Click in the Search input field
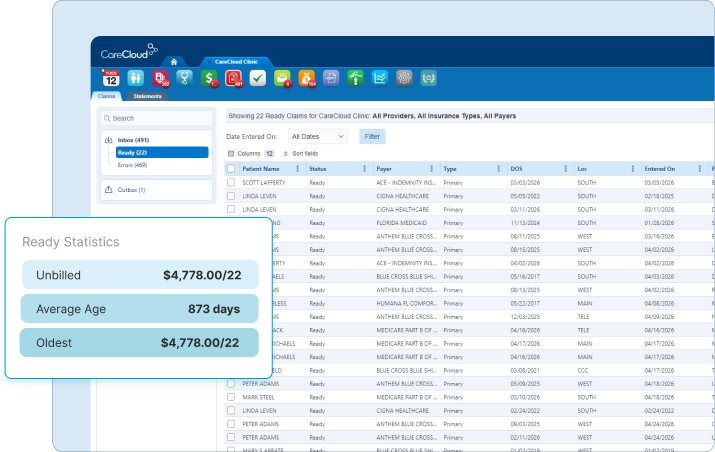The height and width of the screenshot is (452, 715). coord(156,119)
